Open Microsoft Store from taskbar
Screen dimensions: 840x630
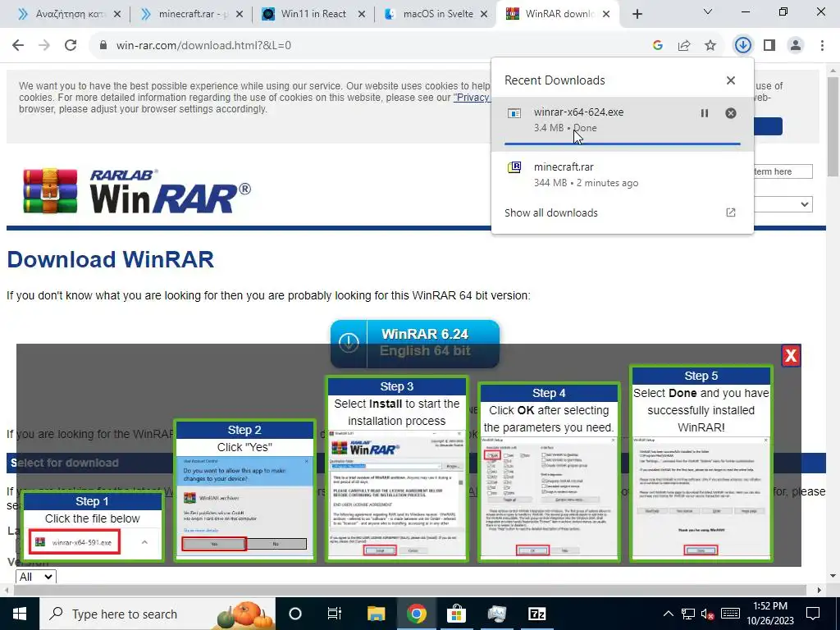(456, 614)
